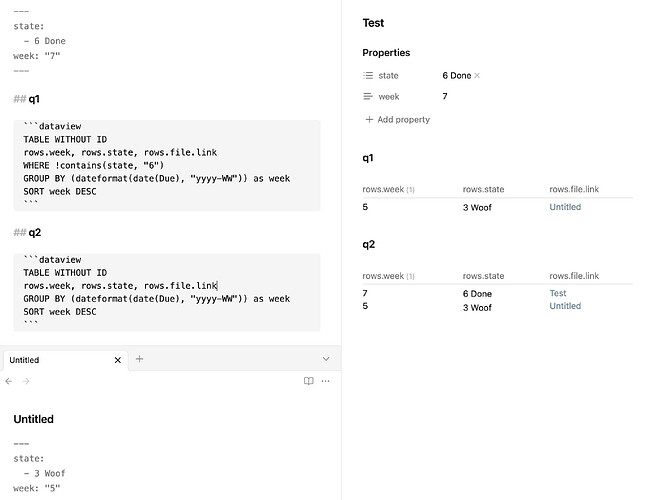651x500 pixels.
Task: Expand the tab list dropdown chevron
Action: point(326,359)
